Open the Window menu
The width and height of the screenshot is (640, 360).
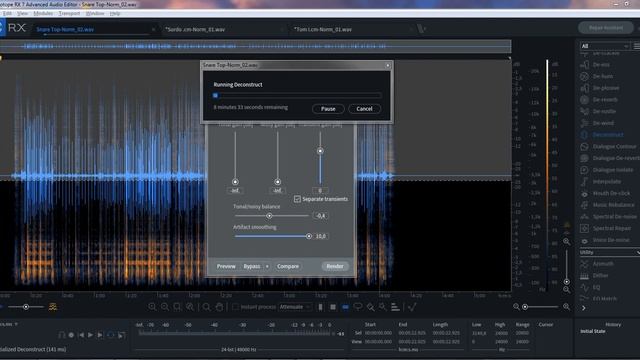tap(95, 13)
